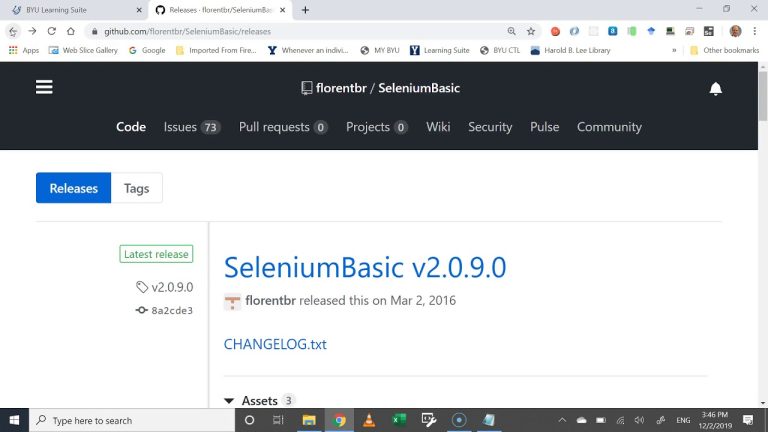Screen dimensions: 768x432
Task: Open a new browser tab
Action: point(305,9)
